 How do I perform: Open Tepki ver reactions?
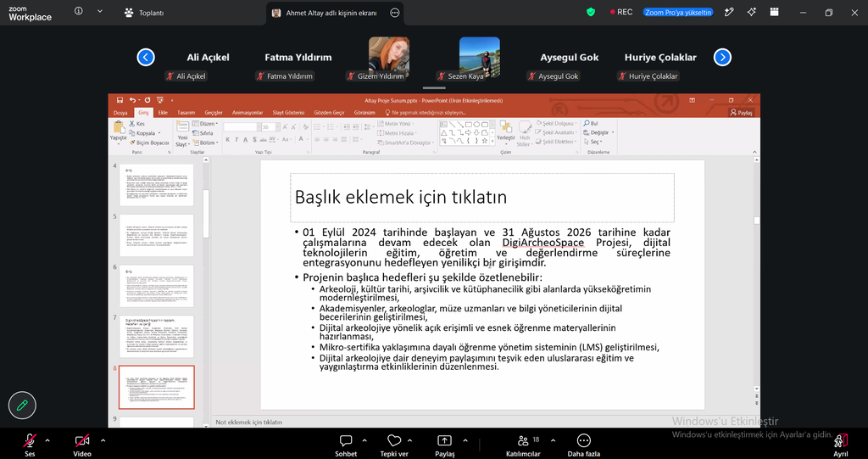pos(394,445)
